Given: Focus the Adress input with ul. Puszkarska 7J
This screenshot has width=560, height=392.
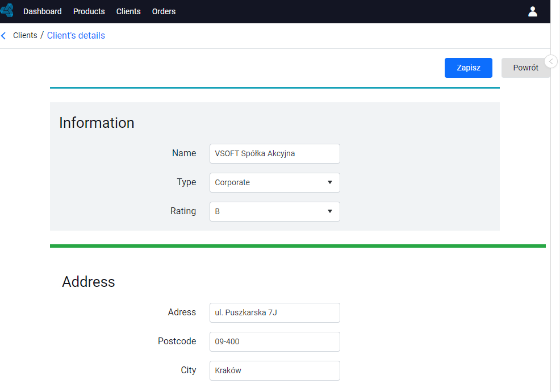Looking at the screenshot, I should tap(275, 312).
